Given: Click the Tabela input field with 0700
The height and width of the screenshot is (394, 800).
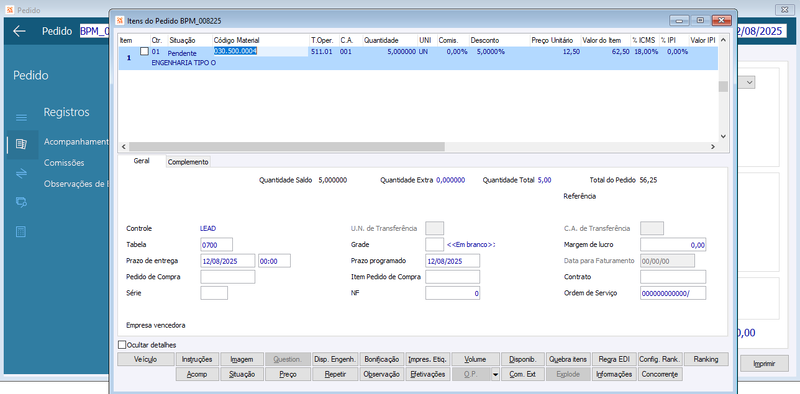Looking at the screenshot, I should click(217, 245).
